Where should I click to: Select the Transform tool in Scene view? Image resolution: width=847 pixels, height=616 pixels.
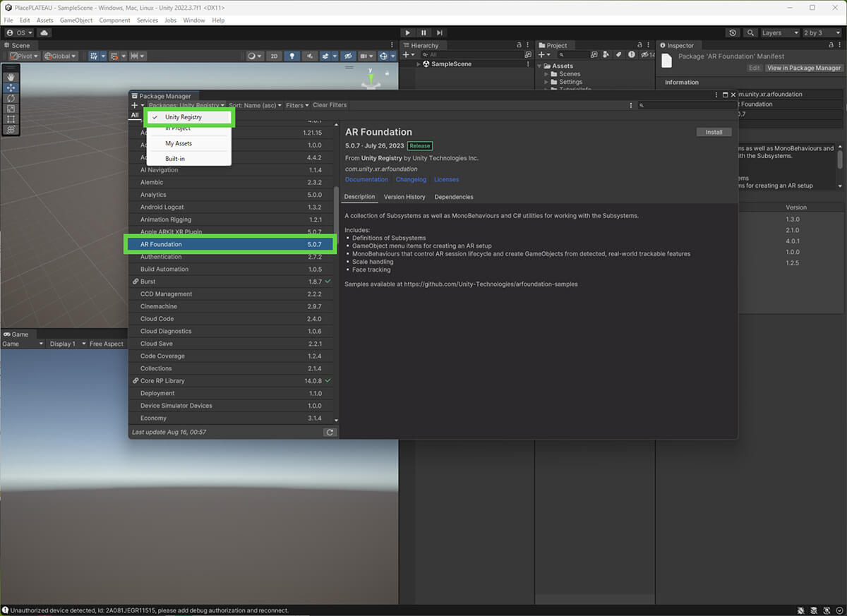(x=11, y=130)
